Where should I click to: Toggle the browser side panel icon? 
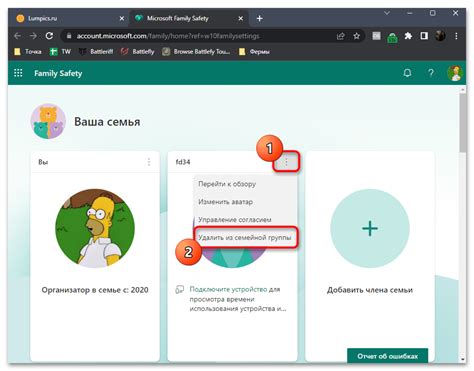click(424, 36)
